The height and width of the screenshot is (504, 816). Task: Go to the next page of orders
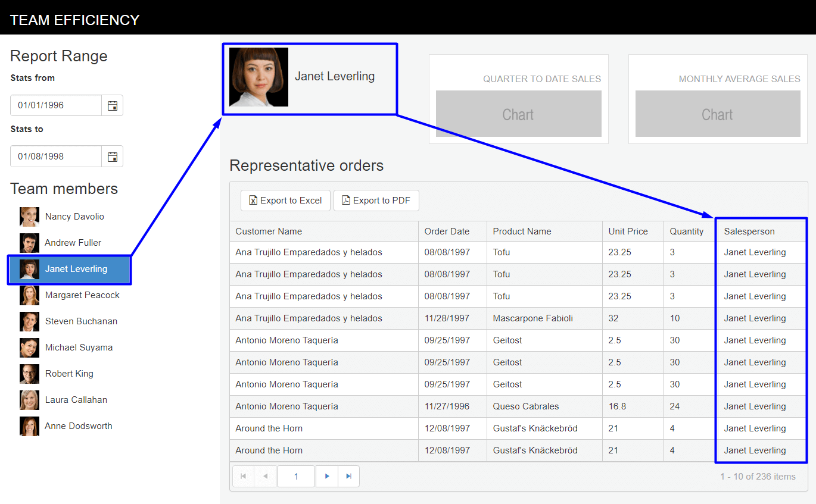coord(326,476)
